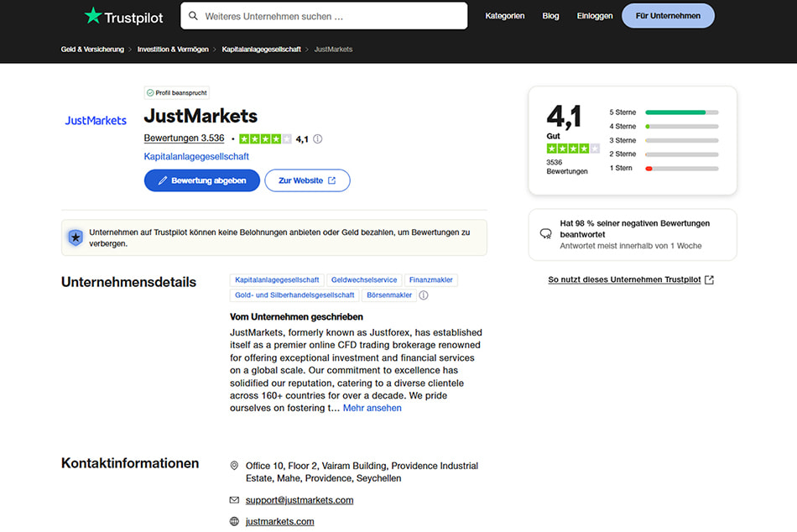Select the Geldwechselservice category tag
This screenshot has width=797, height=532.
click(x=364, y=279)
